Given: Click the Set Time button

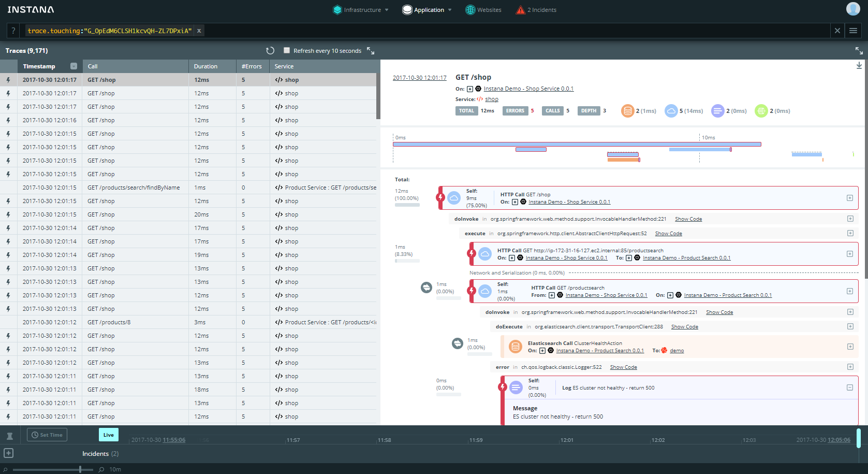Looking at the screenshot, I should point(47,435).
